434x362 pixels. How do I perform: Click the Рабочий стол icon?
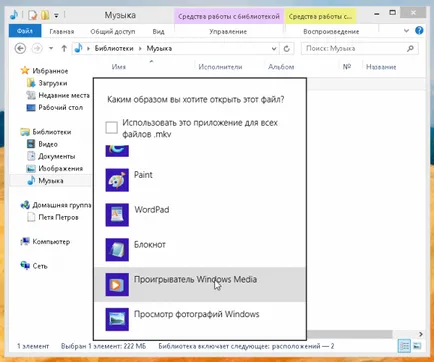coord(31,107)
